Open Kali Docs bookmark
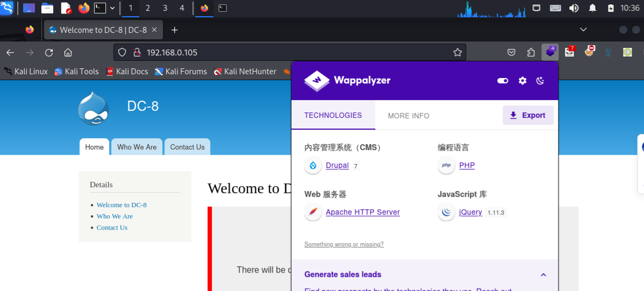 [x=127, y=72]
